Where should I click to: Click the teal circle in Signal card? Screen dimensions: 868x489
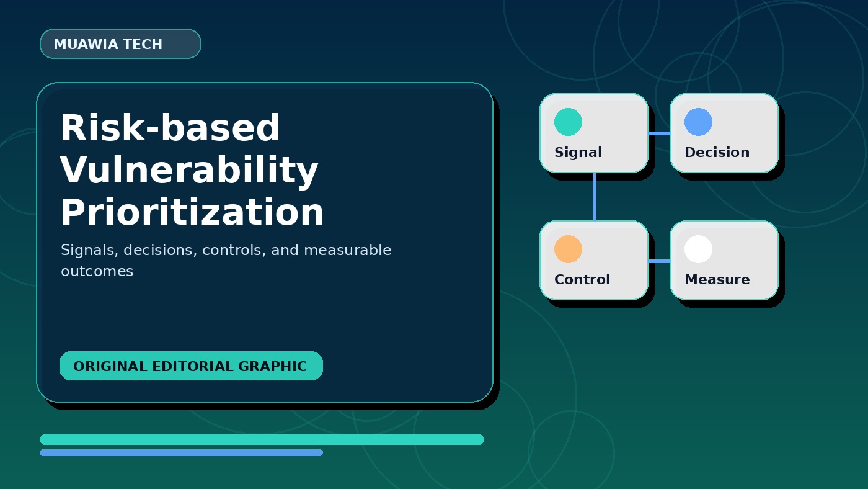click(x=568, y=122)
